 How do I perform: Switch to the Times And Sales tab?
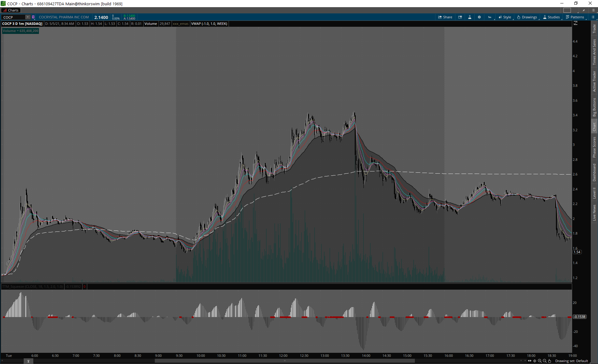[x=594, y=52]
